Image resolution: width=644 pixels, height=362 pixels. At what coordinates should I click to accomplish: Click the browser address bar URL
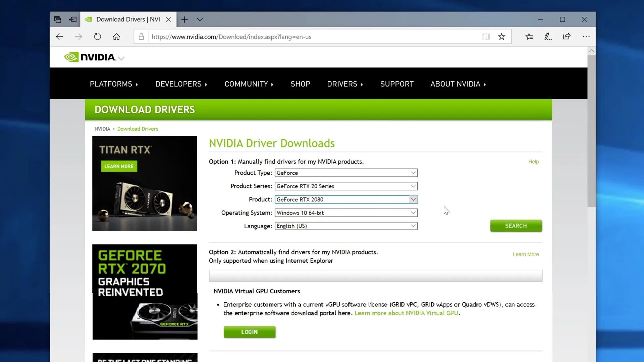point(231,37)
